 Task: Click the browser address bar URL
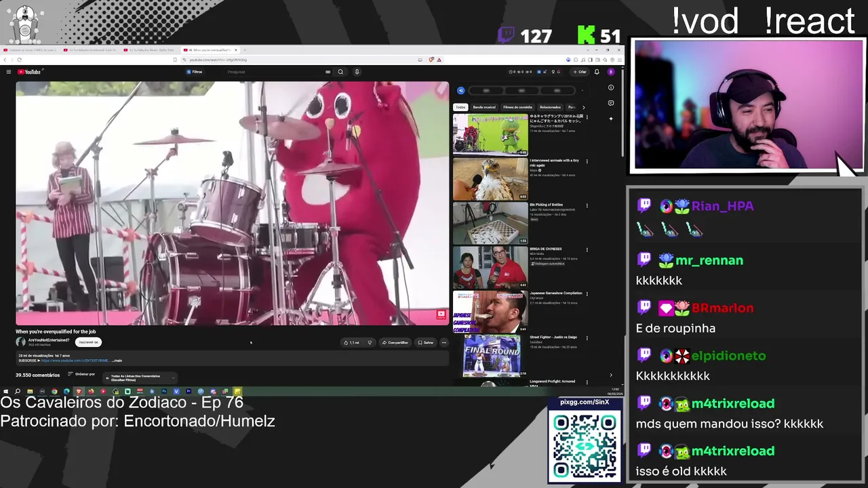tap(218, 60)
